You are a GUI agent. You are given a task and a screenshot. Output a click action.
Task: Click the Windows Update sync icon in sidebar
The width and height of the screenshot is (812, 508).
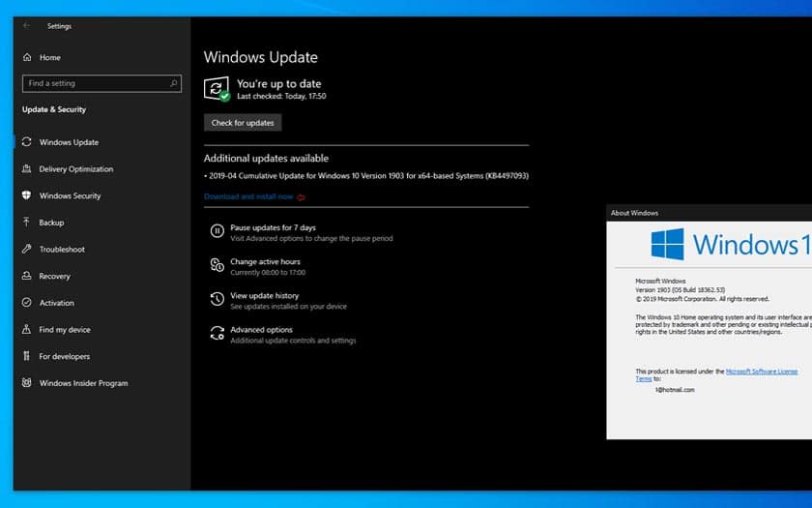(27, 142)
